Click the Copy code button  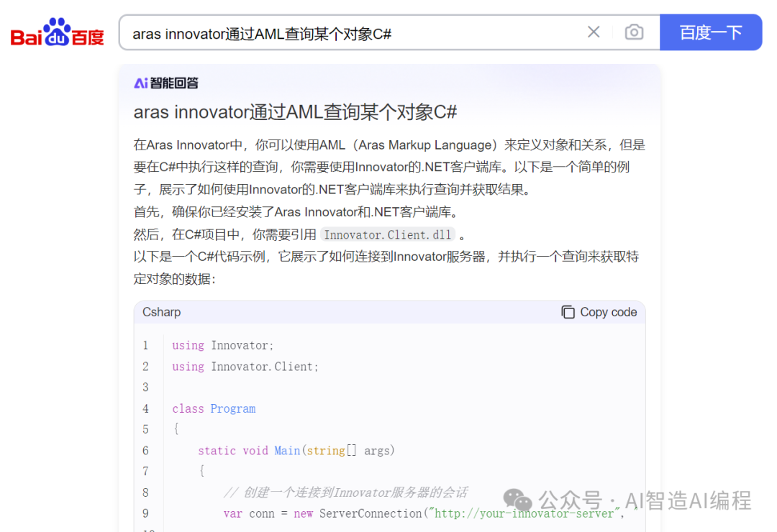pyautogui.click(x=599, y=312)
